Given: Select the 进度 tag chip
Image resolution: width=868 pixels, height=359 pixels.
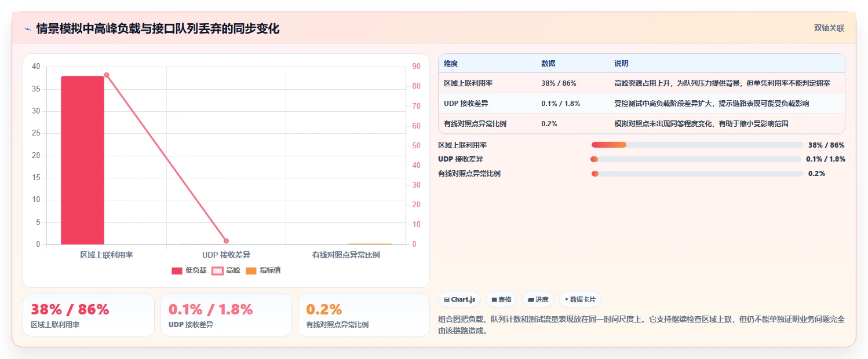Looking at the screenshot, I should (x=538, y=299).
